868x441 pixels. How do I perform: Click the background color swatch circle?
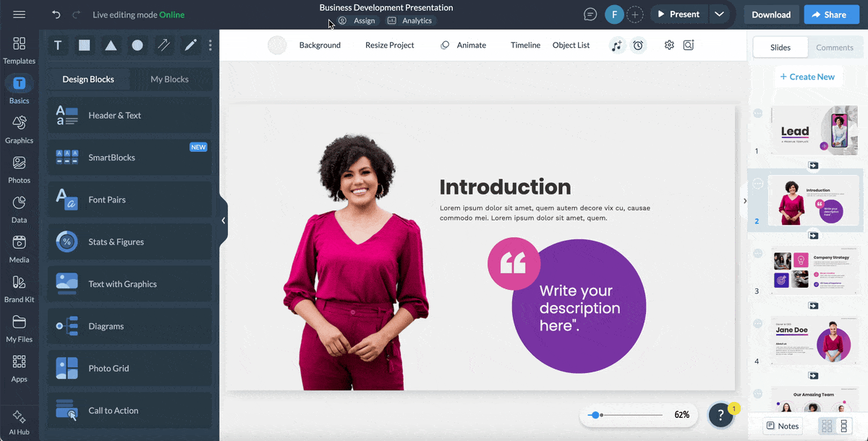coord(277,45)
